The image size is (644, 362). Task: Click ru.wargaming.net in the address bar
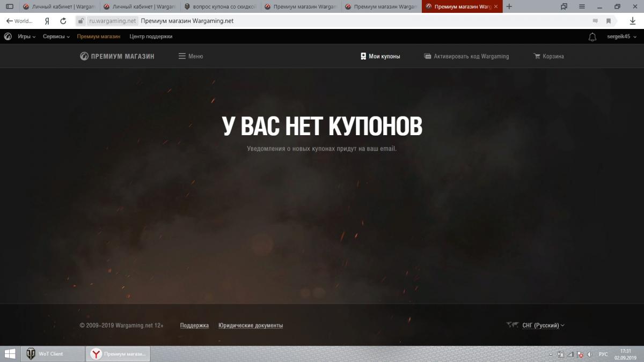[x=113, y=21]
